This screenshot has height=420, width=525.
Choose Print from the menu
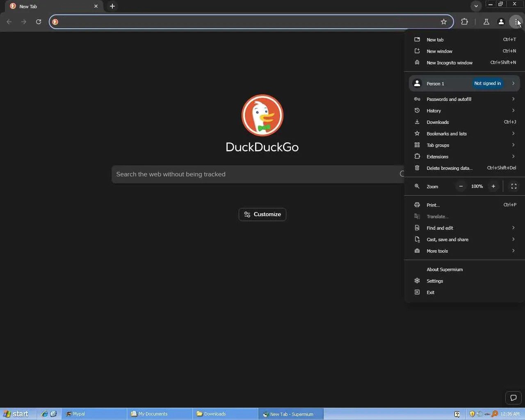[464, 205]
